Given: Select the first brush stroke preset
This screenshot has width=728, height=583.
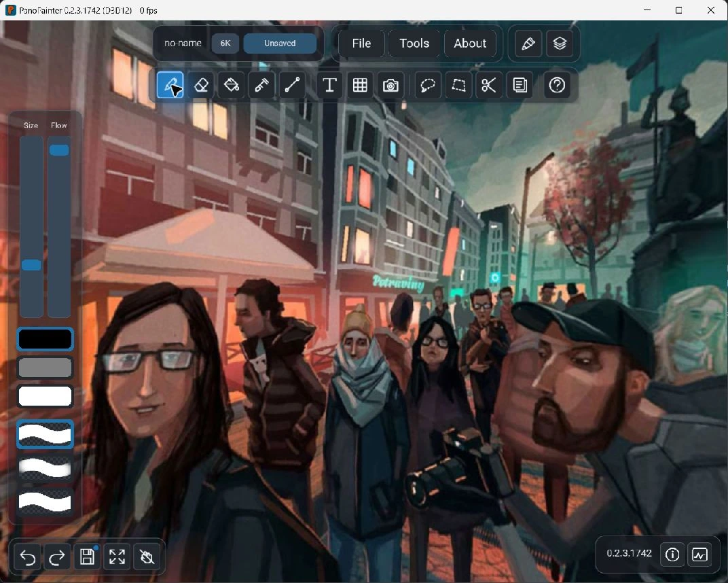Looking at the screenshot, I should 45,434.
